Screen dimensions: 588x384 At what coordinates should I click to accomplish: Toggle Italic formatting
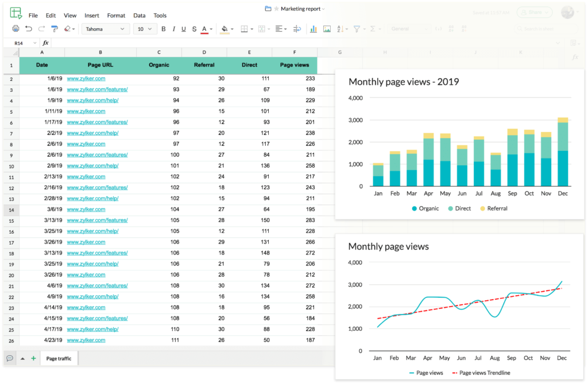click(173, 29)
